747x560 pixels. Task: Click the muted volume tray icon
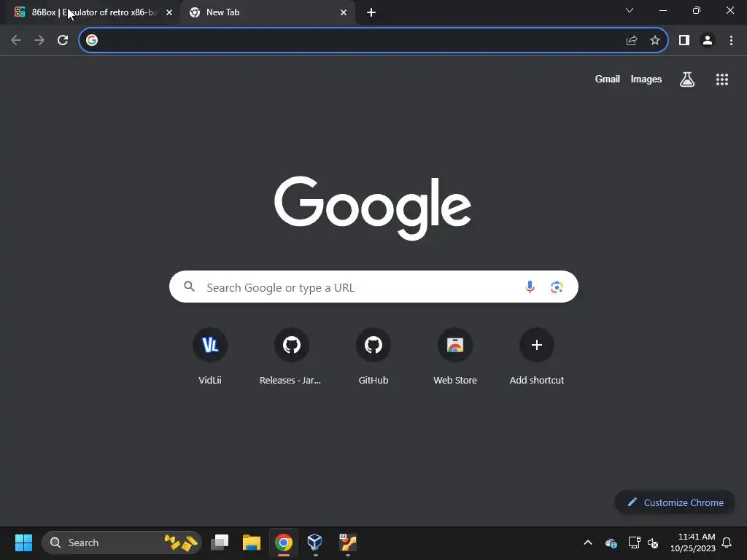click(x=653, y=542)
